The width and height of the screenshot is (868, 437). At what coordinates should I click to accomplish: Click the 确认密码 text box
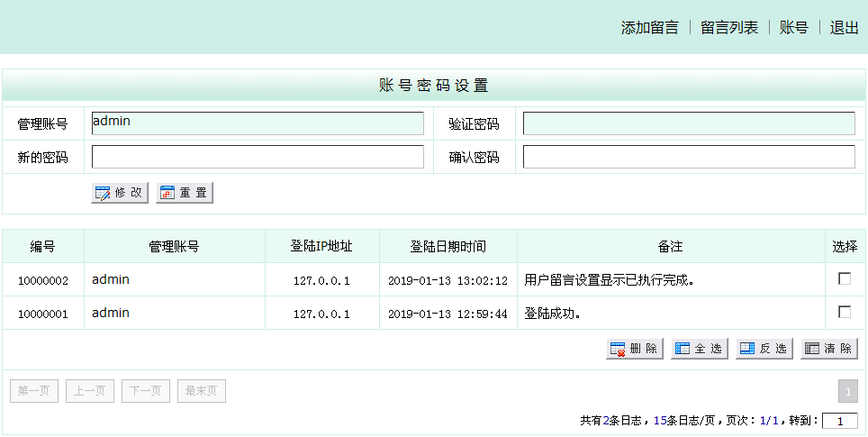point(689,157)
